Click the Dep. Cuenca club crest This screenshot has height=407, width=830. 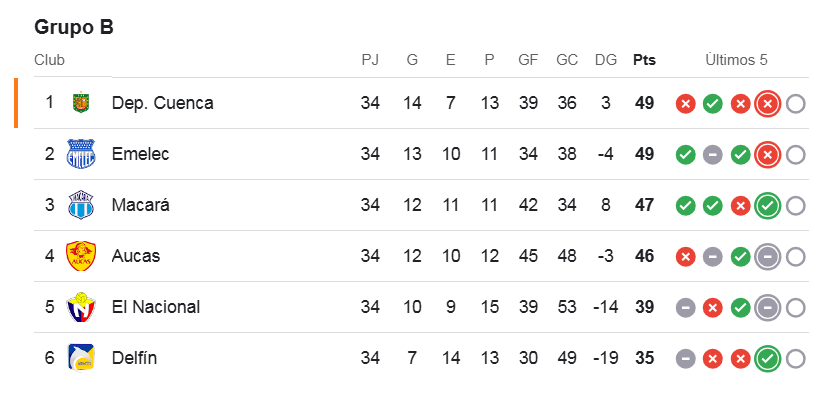tap(80, 103)
